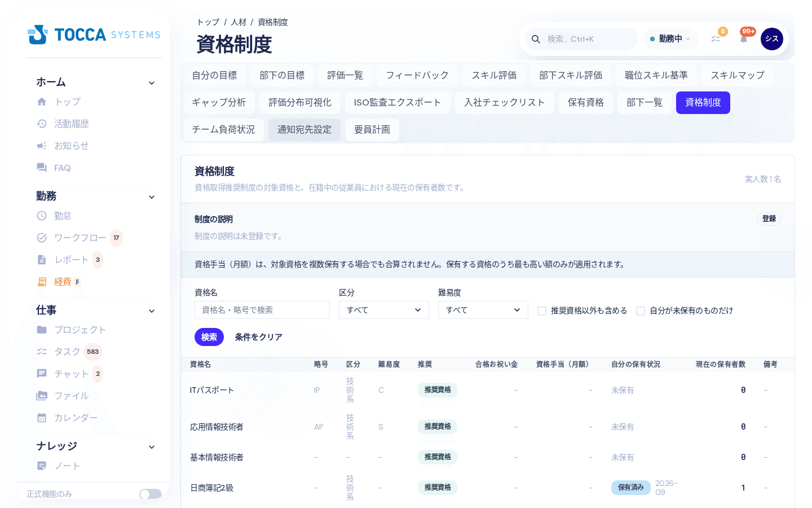Open the 勤務中 status dropdown
The height and width of the screenshot is (508, 812).
[670, 39]
